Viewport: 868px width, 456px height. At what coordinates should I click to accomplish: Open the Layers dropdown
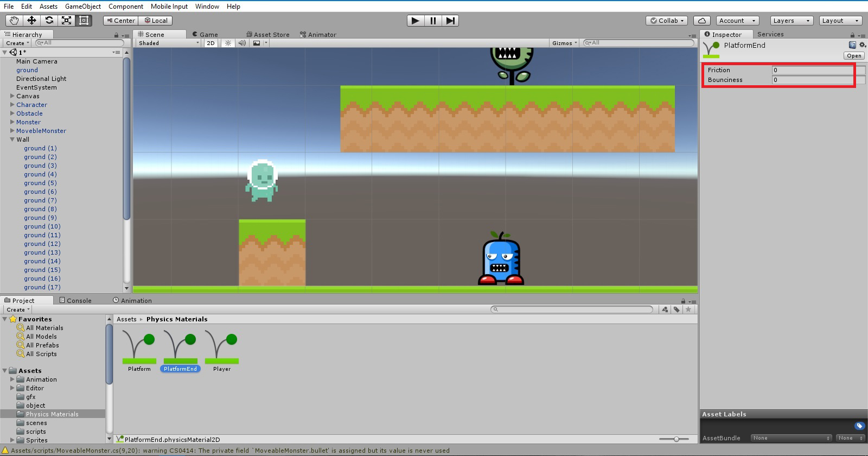pos(792,21)
